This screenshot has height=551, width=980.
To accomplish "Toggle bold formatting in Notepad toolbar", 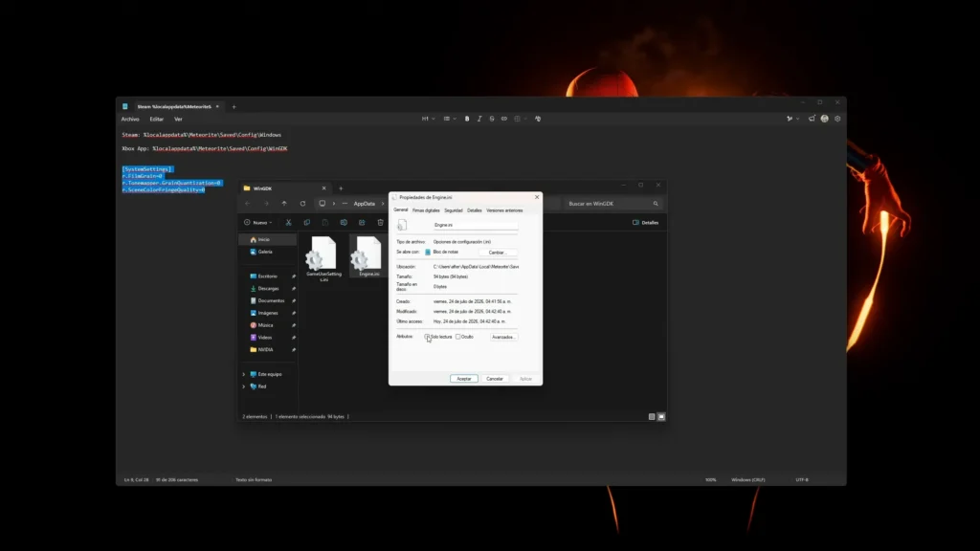I will [x=467, y=119].
